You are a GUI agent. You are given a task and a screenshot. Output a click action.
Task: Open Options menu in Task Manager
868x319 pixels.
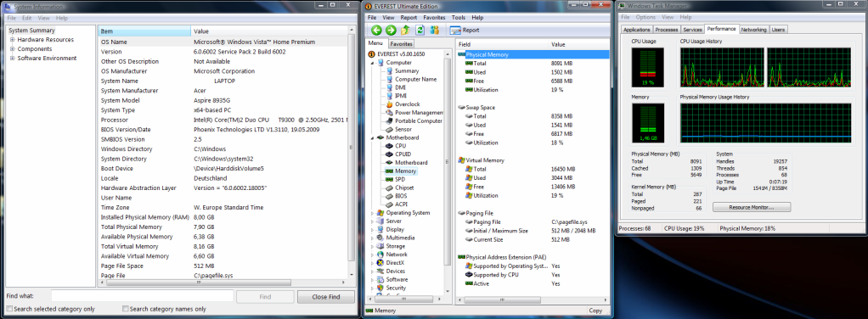(645, 18)
